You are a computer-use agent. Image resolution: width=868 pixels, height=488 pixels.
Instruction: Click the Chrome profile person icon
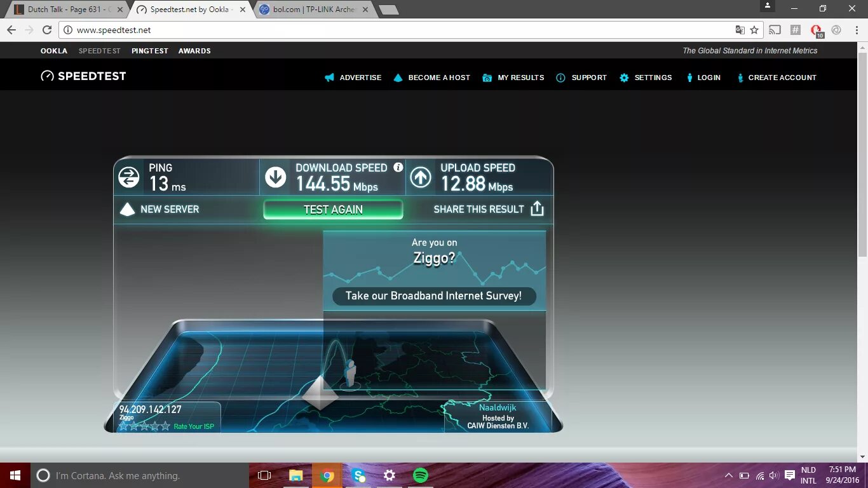(768, 6)
